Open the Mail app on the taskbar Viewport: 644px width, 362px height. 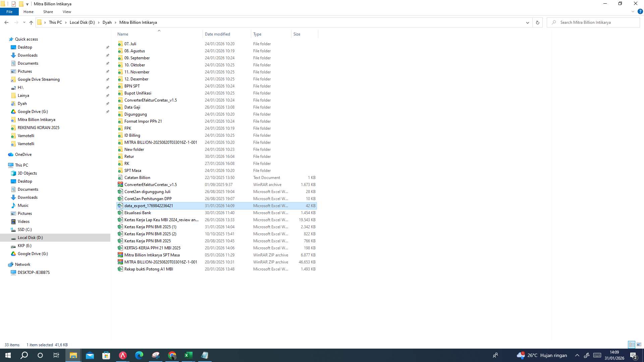pos(90,355)
